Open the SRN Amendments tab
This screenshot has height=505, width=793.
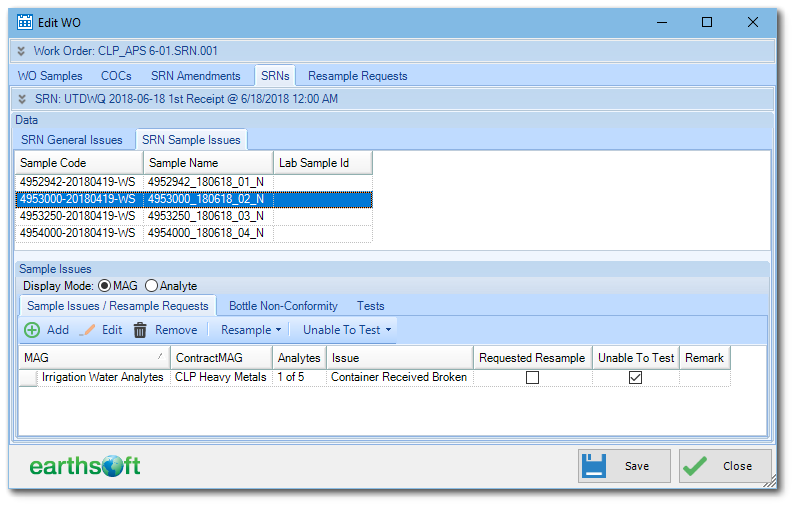tap(196, 76)
